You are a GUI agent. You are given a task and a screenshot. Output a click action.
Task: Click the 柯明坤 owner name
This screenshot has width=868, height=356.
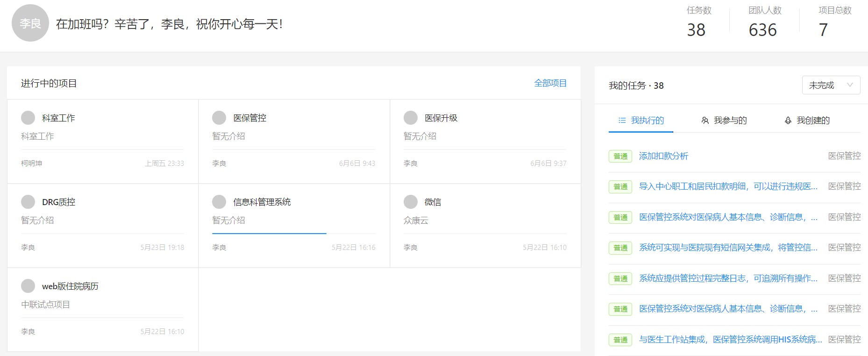(x=31, y=163)
